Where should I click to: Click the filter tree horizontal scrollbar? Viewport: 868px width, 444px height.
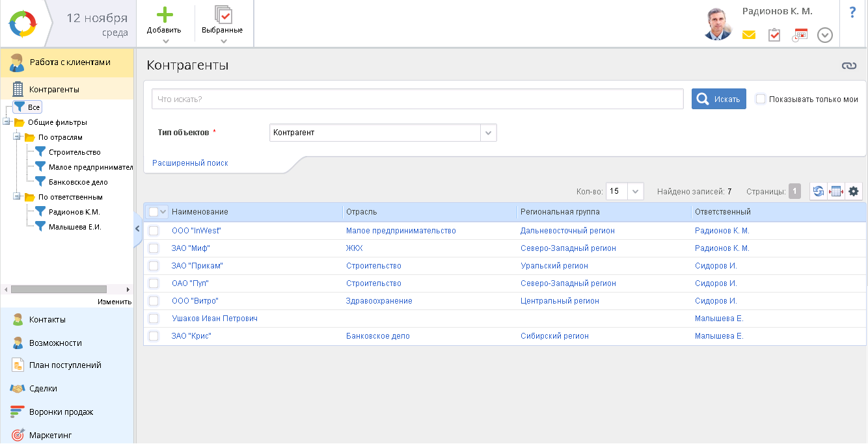click(59, 289)
